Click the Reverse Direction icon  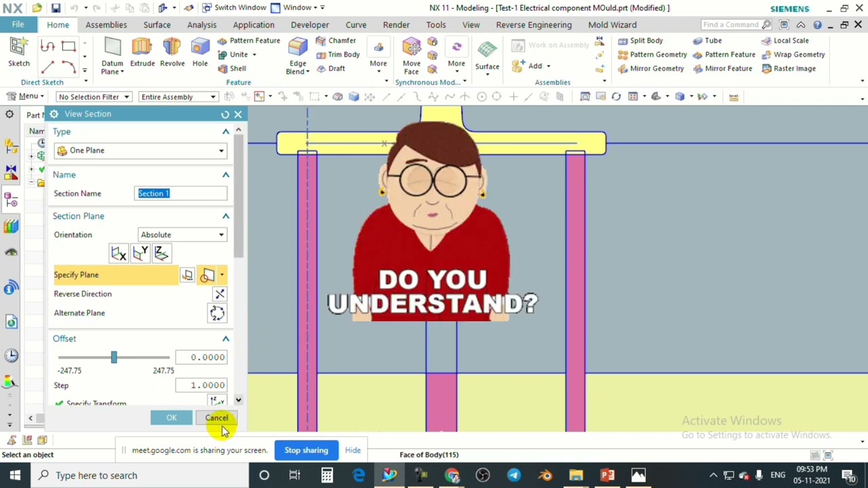click(x=219, y=294)
